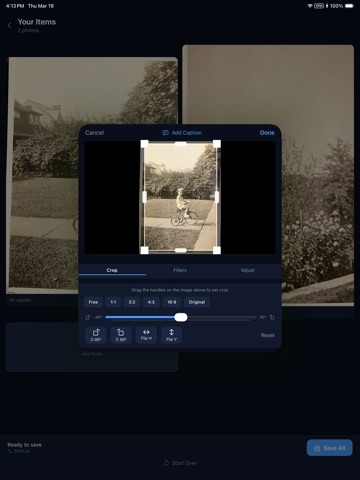Select the 16:9 aspect ratio

pyautogui.click(x=172, y=302)
